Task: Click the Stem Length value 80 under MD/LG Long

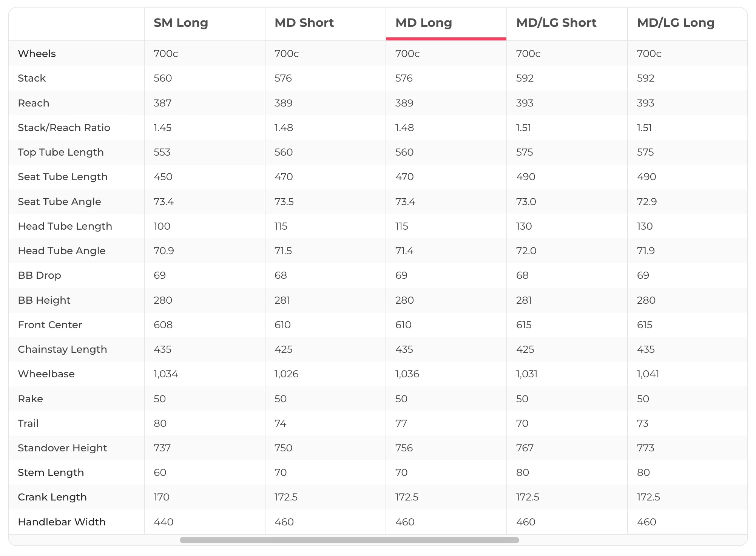Action: click(643, 473)
